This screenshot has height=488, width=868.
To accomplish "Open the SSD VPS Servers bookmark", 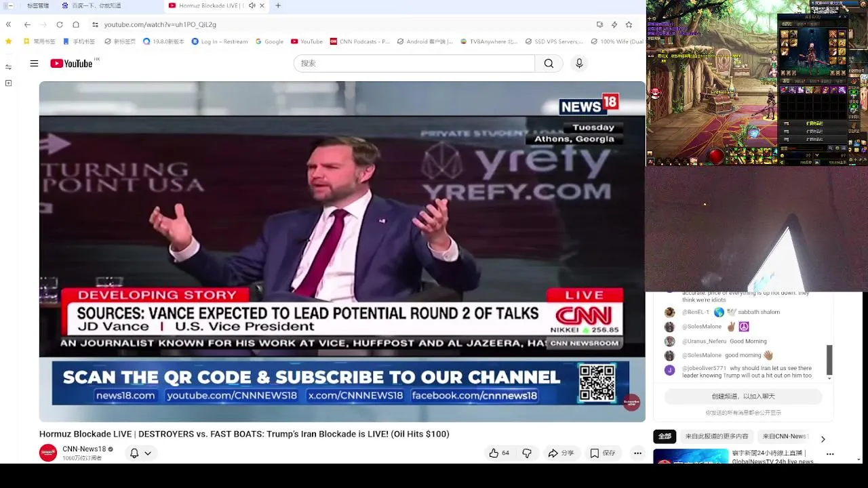I will (x=554, y=41).
